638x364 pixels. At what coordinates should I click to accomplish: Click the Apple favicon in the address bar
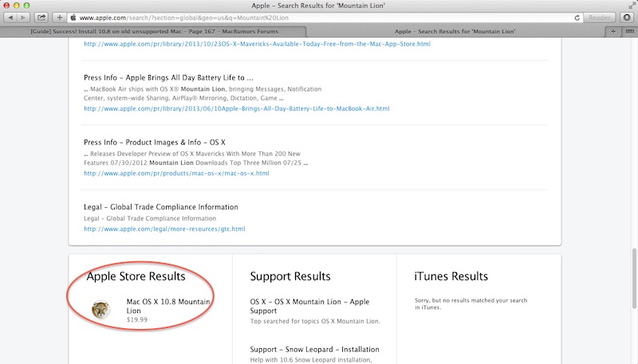coord(73,18)
